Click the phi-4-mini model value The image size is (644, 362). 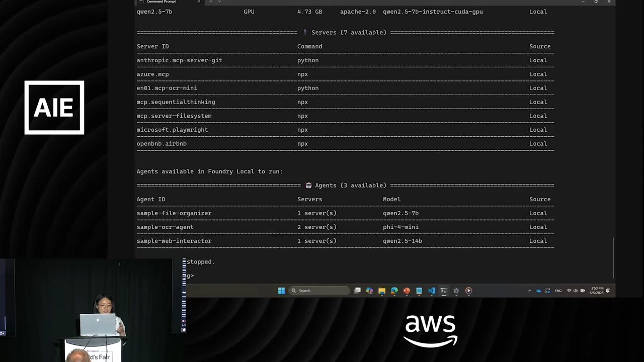[x=400, y=227]
